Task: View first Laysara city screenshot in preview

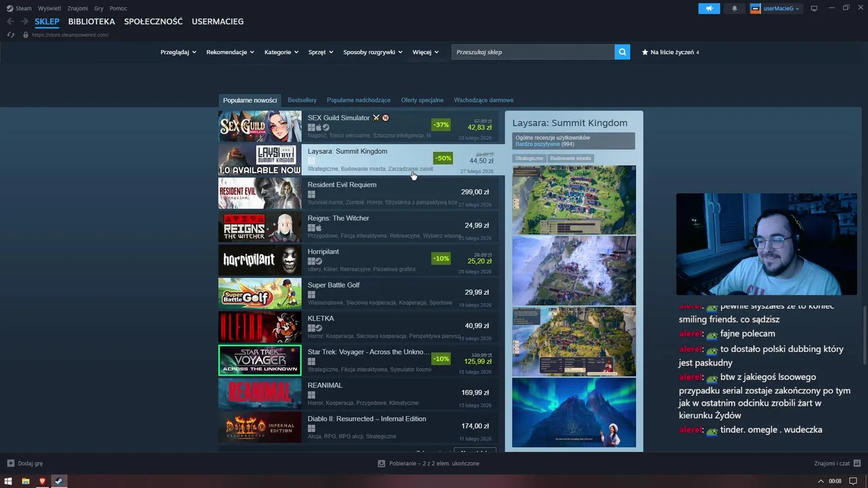Action: (x=574, y=199)
